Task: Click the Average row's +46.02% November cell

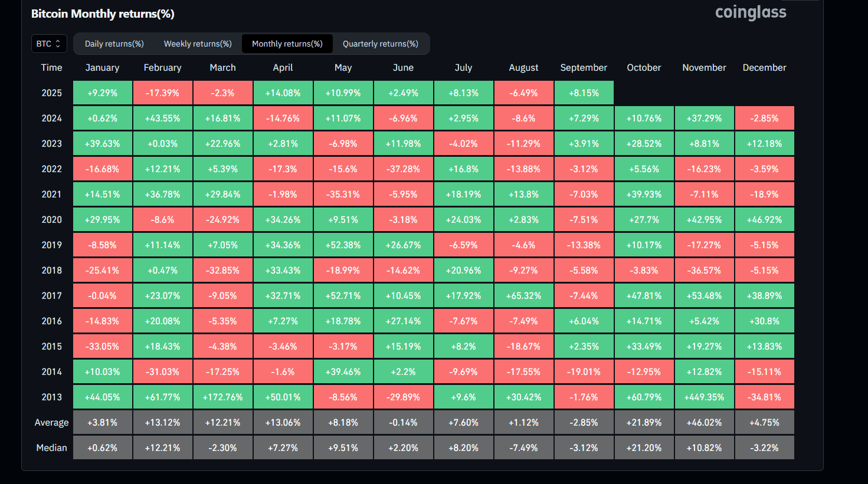Action: point(704,423)
